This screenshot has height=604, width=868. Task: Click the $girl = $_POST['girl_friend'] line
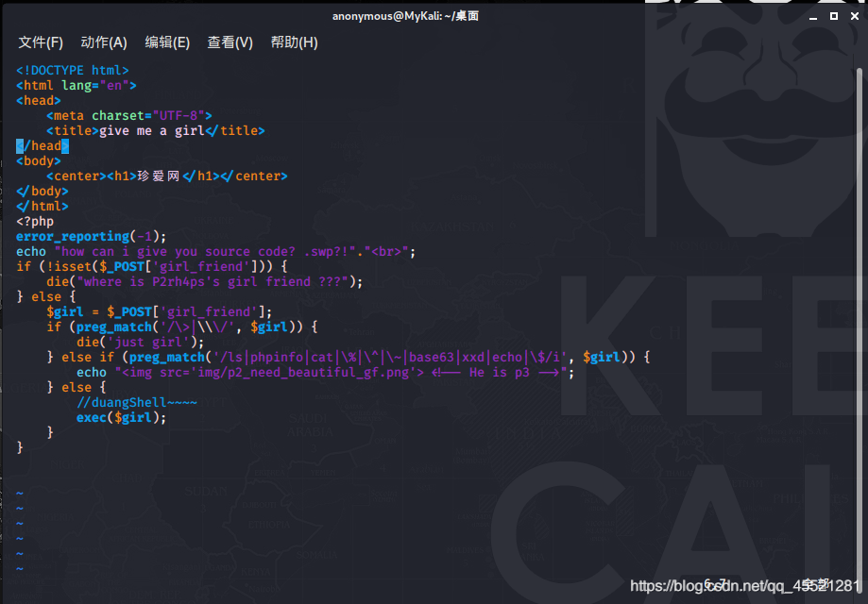[x=160, y=312]
